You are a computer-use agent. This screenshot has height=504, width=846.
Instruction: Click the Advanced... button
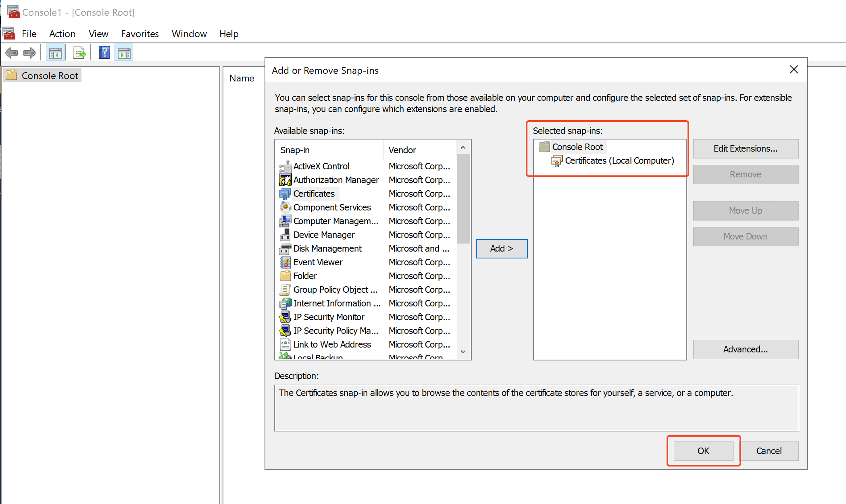click(x=746, y=350)
